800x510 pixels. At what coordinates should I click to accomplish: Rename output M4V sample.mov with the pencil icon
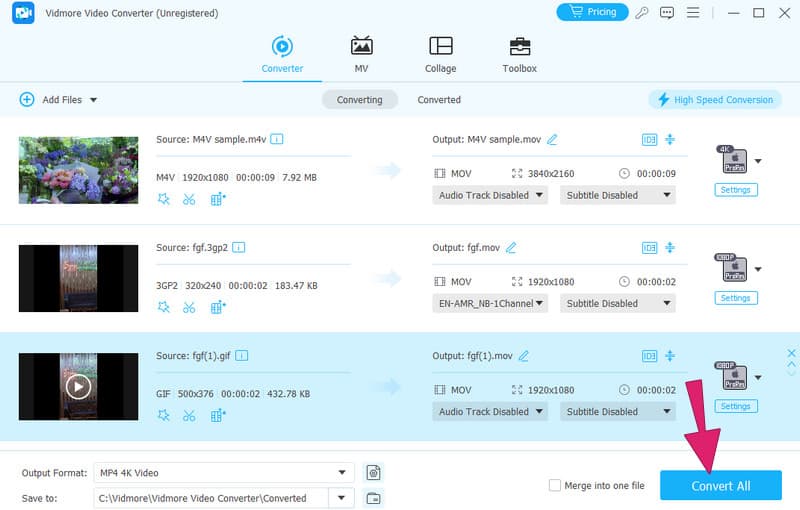552,139
